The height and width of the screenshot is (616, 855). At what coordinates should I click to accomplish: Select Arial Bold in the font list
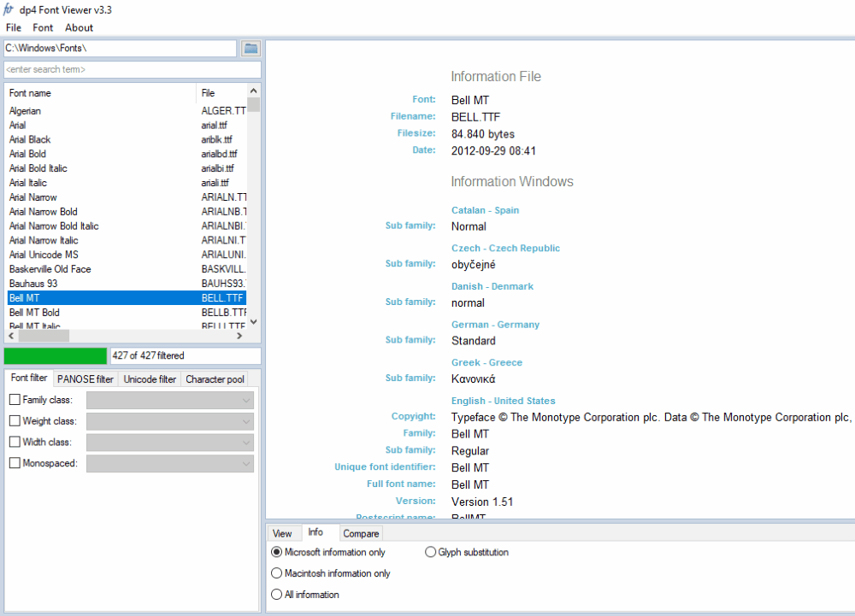click(x=127, y=154)
